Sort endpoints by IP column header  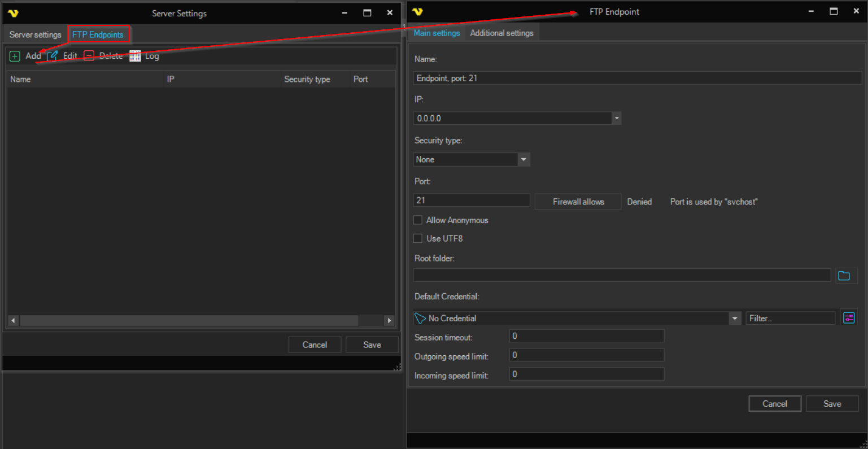coord(223,79)
